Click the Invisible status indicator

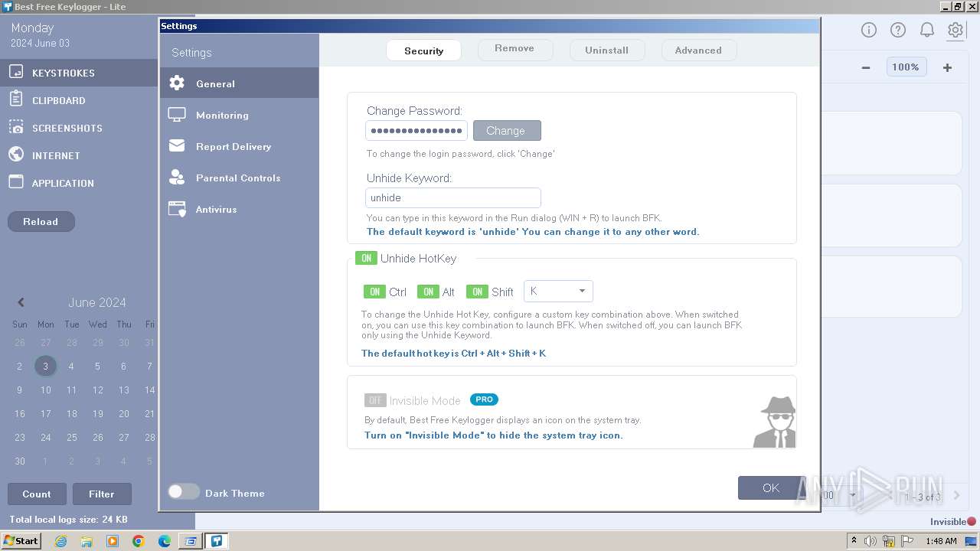point(953,522)
